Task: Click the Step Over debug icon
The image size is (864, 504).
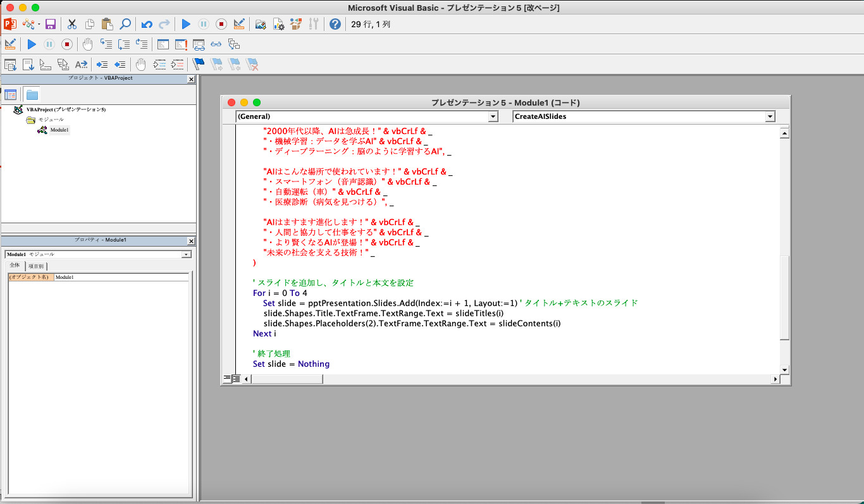Action: point(124,44)
